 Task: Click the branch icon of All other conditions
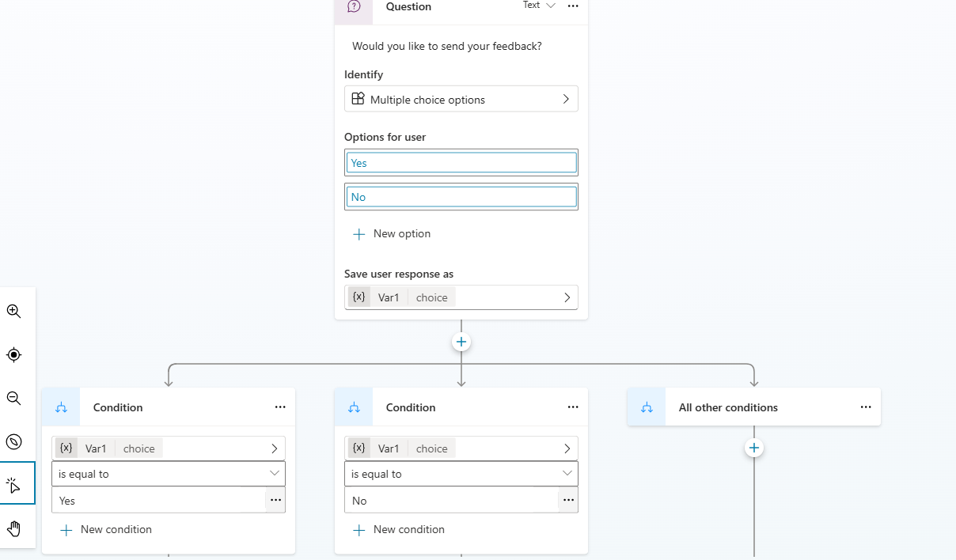[x=647, y=407]
